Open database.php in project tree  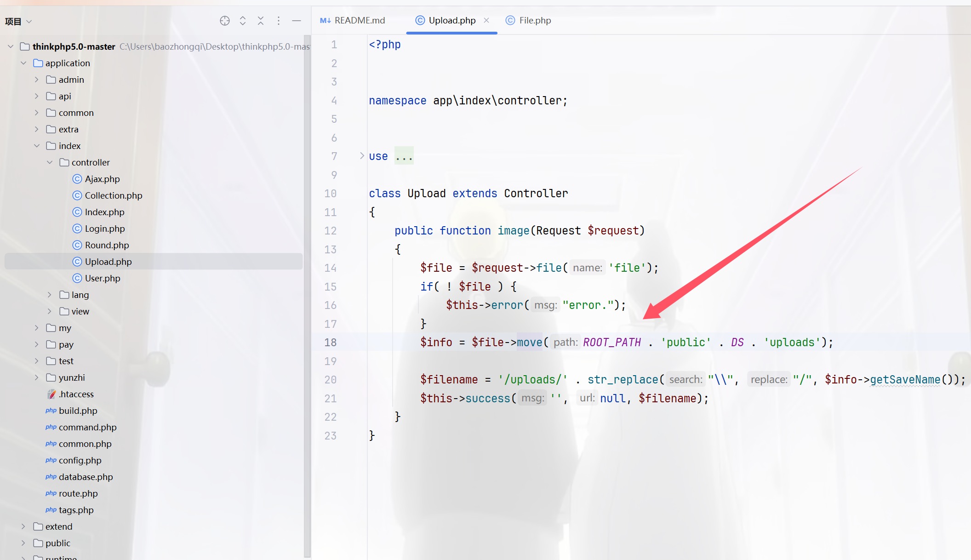86,477
